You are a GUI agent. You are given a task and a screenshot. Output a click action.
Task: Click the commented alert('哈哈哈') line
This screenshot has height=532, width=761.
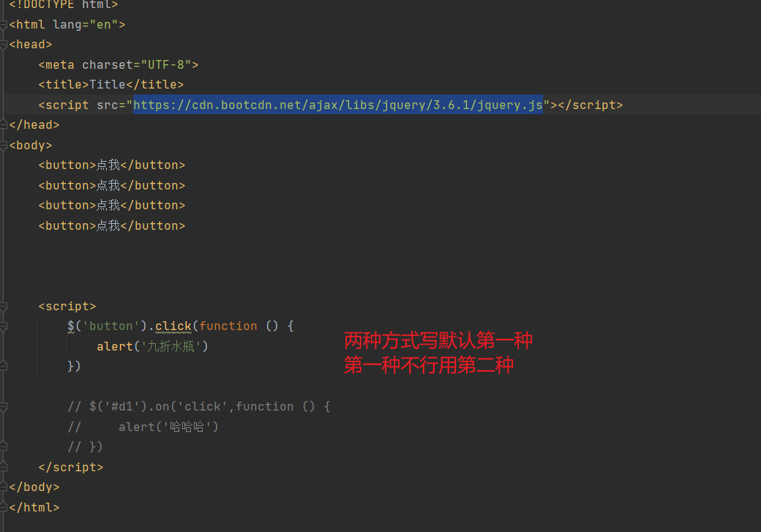[143, 427]
